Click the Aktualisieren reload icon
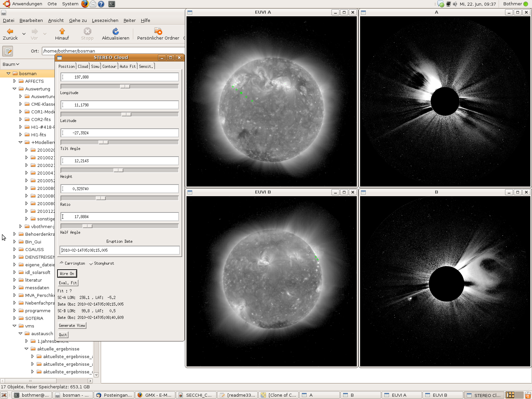This screenshot has height=399, width=532. [115, 31]
